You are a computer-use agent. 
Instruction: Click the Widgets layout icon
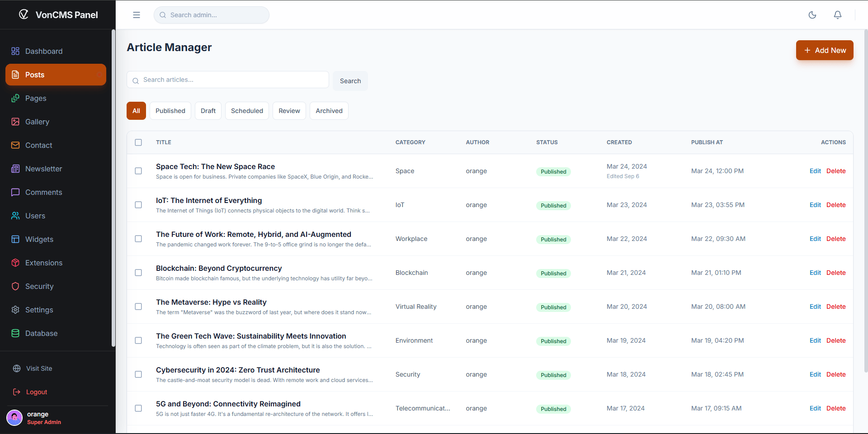(15, 239)
